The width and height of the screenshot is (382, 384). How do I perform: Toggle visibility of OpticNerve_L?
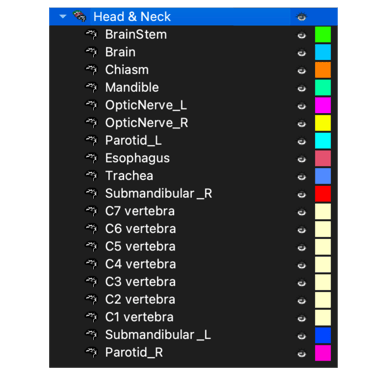[302, 106]
